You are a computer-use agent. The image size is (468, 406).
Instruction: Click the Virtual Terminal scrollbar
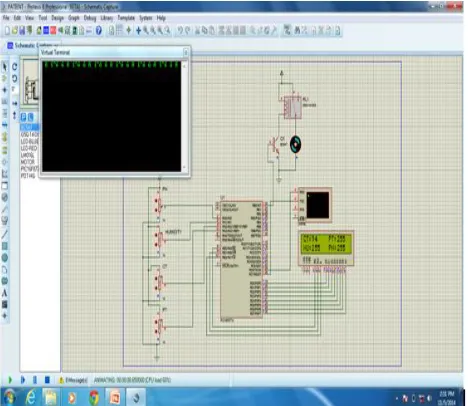coord(185,116)
